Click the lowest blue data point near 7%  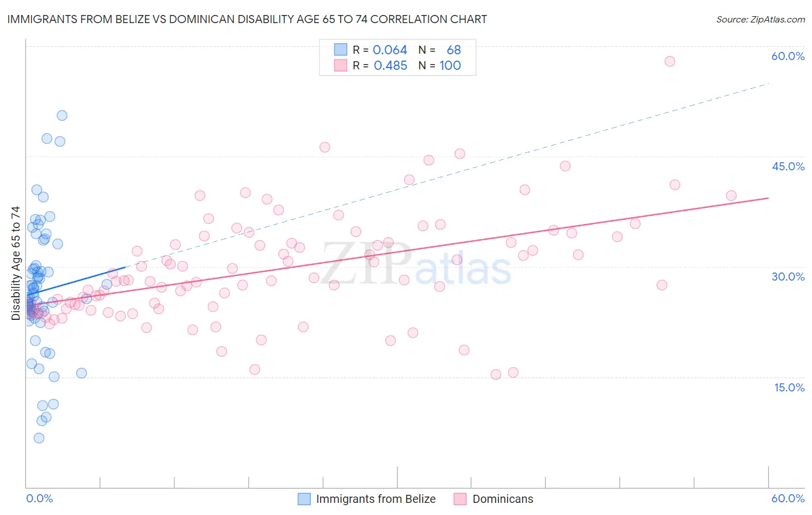point(39,438)
